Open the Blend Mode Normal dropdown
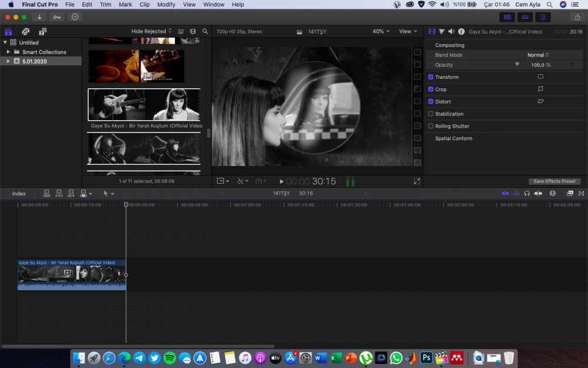This screenshot has height=368, width=588. coord(537,55)
